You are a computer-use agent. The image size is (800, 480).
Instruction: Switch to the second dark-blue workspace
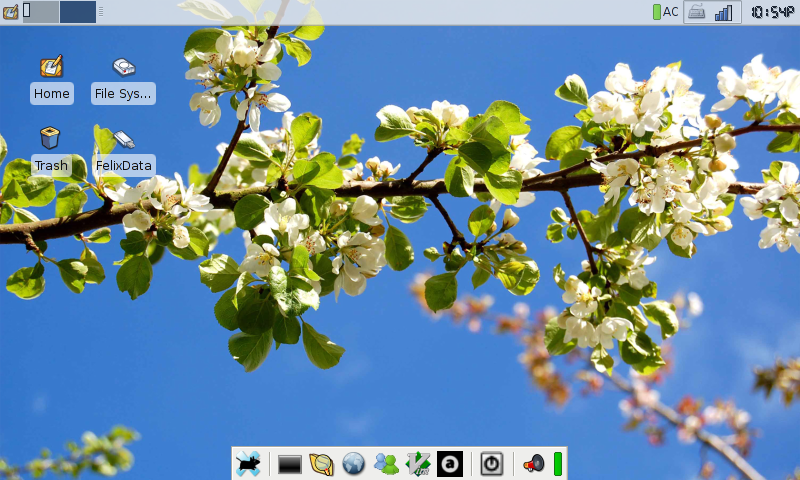(x=78, y=12)
